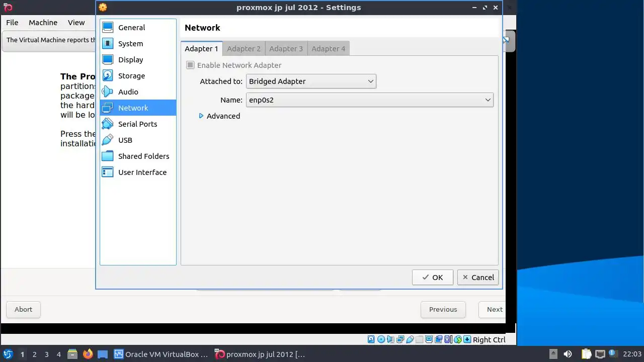Click the CPU virtualization status icon

point(447,339)
